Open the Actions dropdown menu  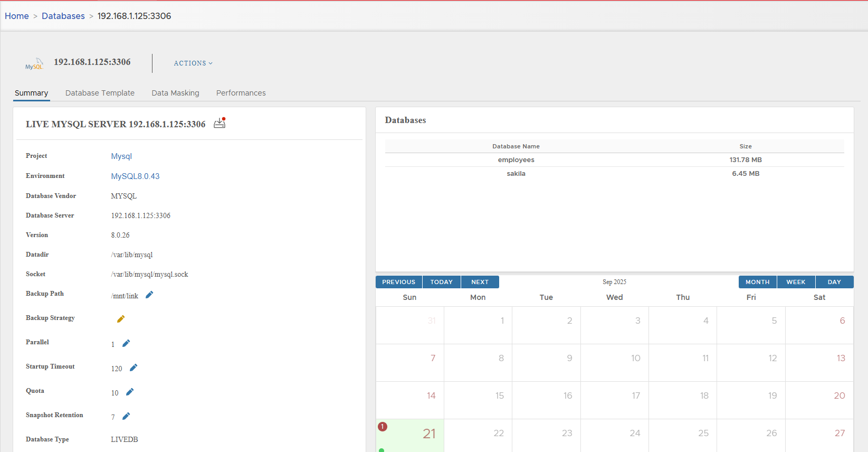point(193,63)
